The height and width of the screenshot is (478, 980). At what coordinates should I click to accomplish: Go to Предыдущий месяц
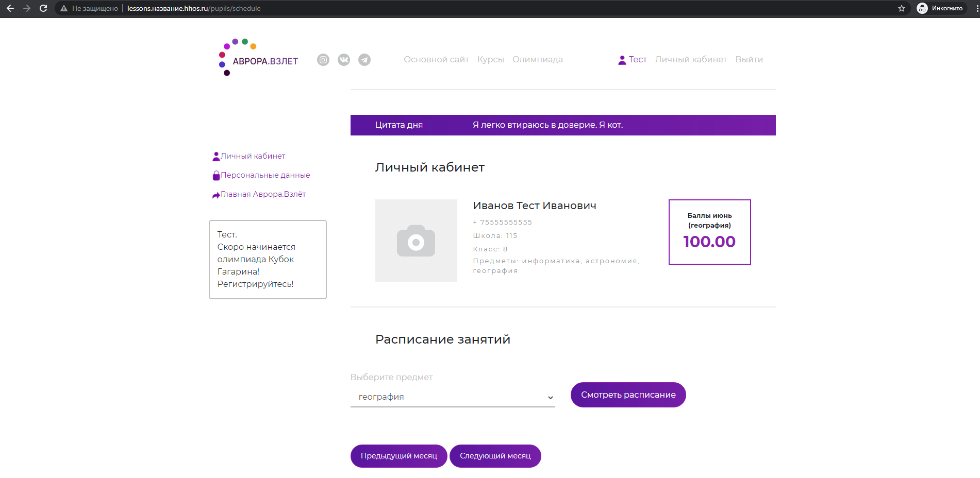pos(398,456)
